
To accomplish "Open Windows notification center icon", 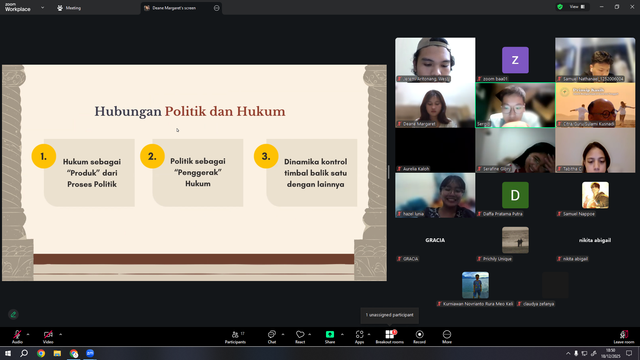I will [629, 353].
